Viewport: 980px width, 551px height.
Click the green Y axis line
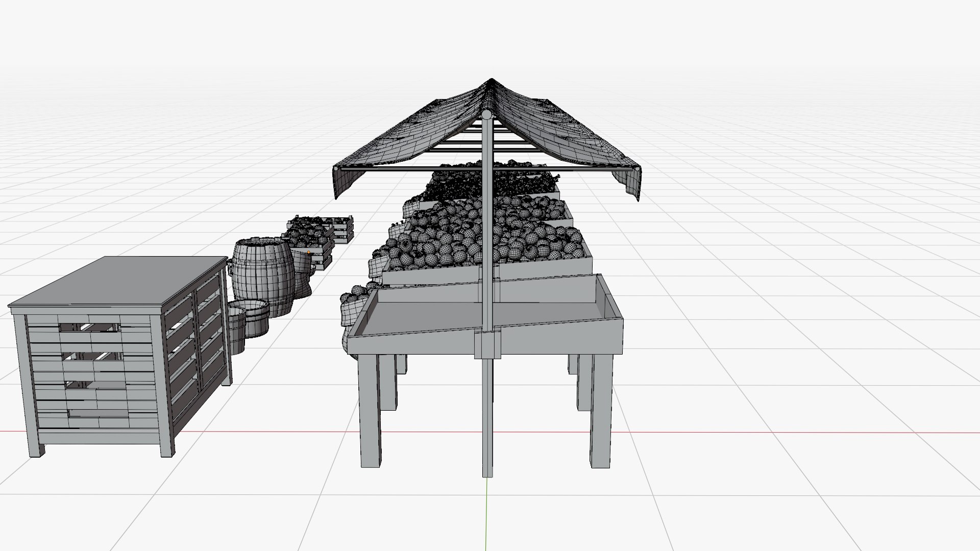coord(486,515)
